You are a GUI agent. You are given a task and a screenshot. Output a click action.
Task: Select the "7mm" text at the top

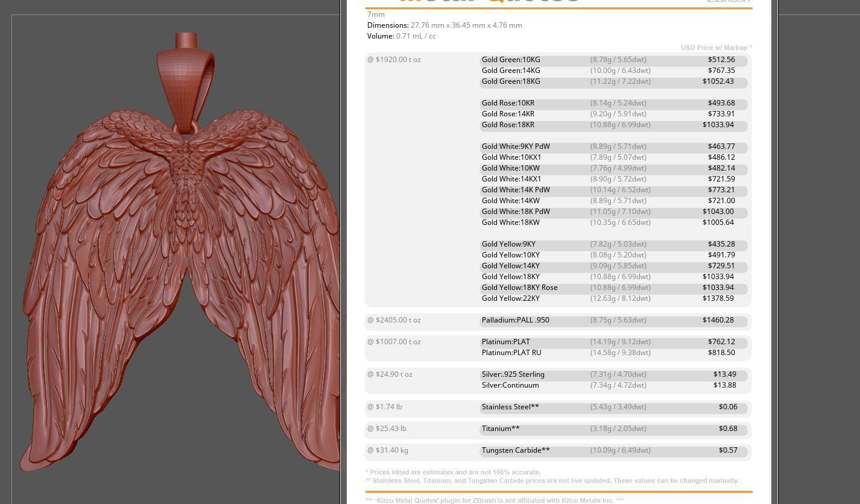point(376,14)
